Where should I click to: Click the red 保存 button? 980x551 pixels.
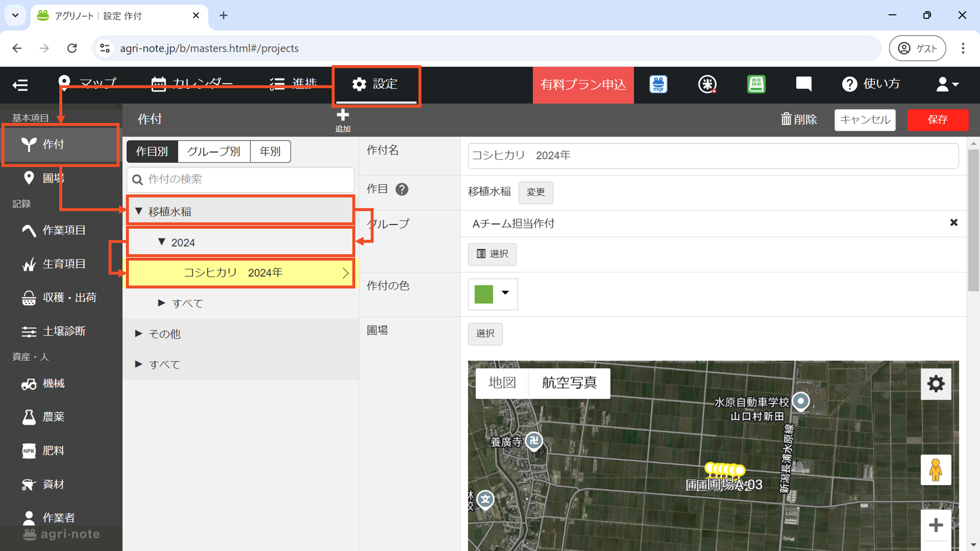coord(937,120)
